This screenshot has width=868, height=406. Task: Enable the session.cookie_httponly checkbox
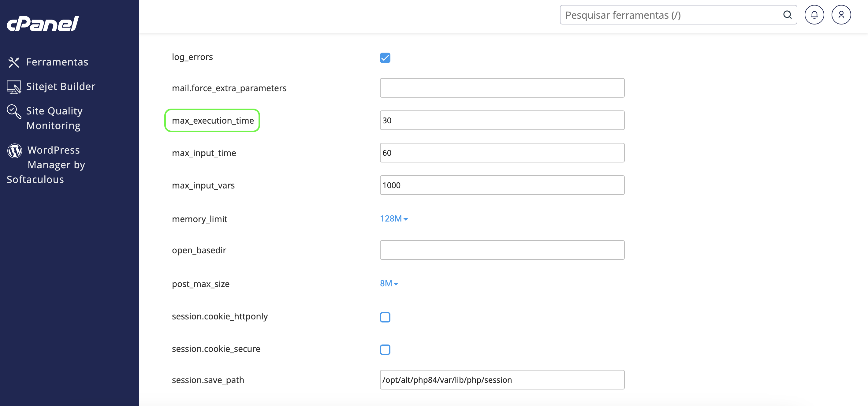(385, 317)
